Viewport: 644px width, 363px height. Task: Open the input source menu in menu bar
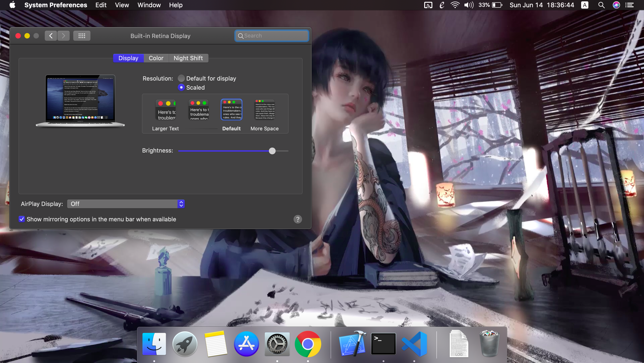(x=585, y=5)
